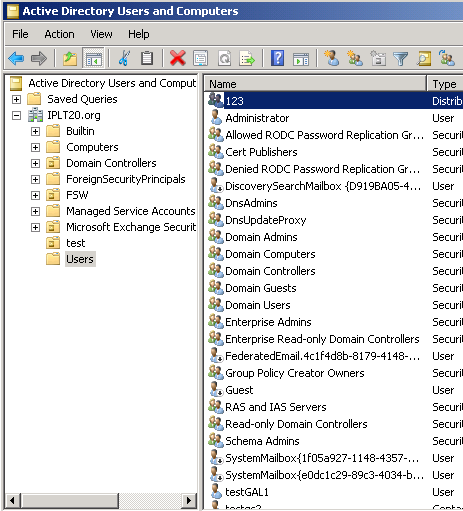The height and width of the screenshot is (511, 463).
Task: Expand the Saved Queries node
Action: click(x=16, y=99)
